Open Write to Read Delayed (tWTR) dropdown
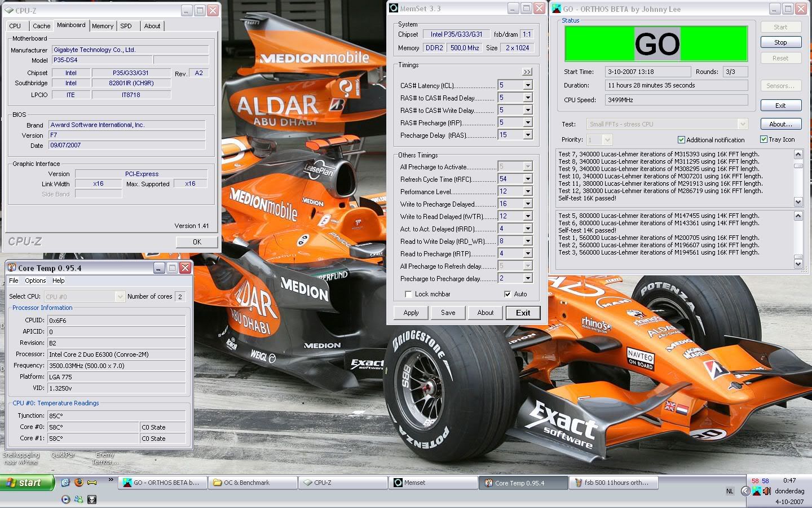812x508 pixels. (528, 216)
